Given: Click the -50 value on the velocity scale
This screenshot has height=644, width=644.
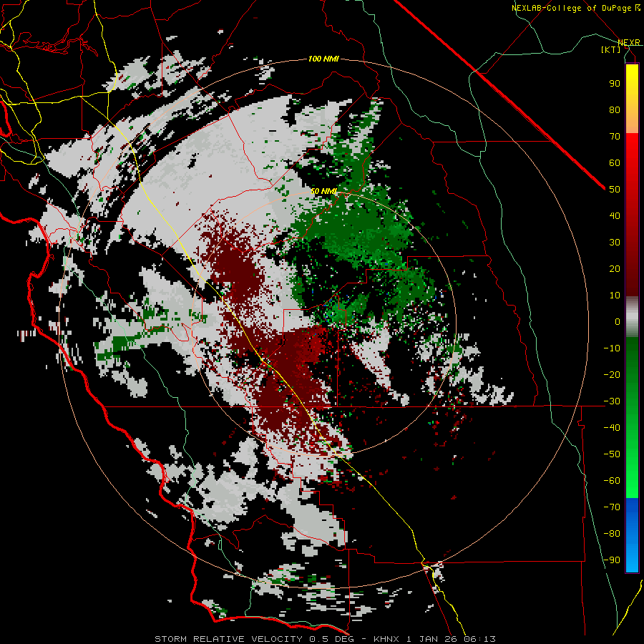Looking at the screenshot, I should (612, 454).
